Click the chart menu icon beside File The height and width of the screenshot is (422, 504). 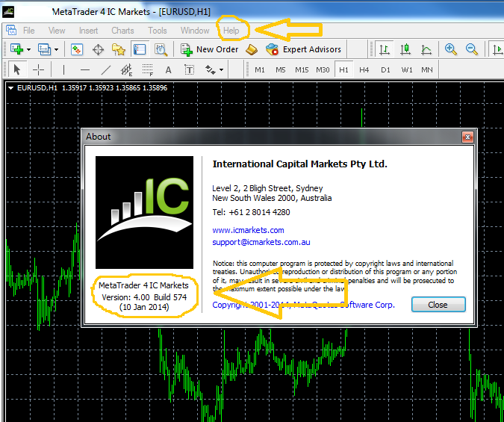click(11, 31)
